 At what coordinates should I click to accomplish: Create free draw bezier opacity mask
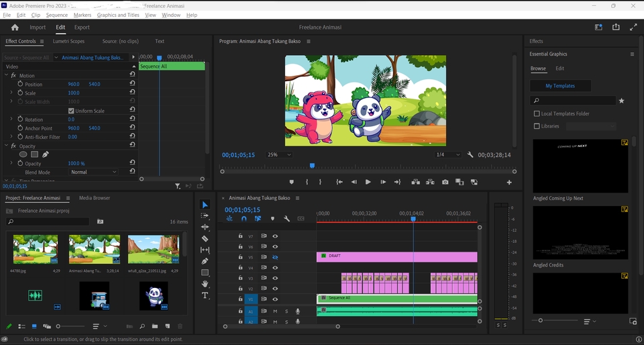[45, 154]
